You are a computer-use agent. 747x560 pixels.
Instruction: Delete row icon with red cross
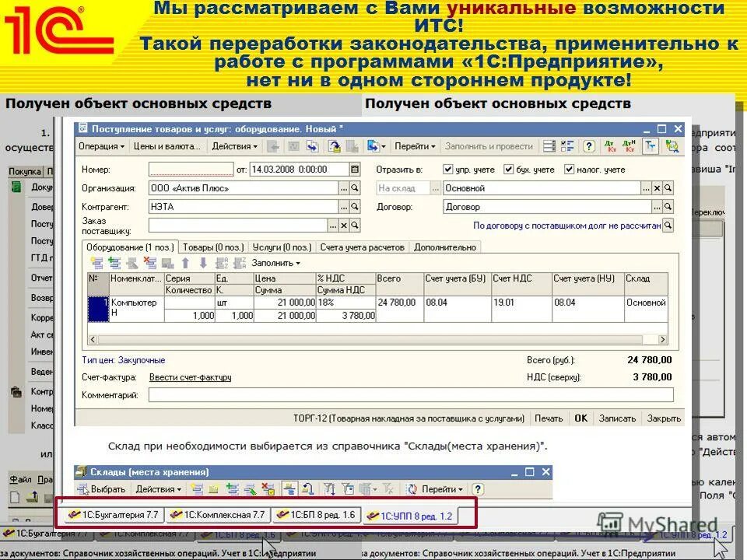pos(150,263)
